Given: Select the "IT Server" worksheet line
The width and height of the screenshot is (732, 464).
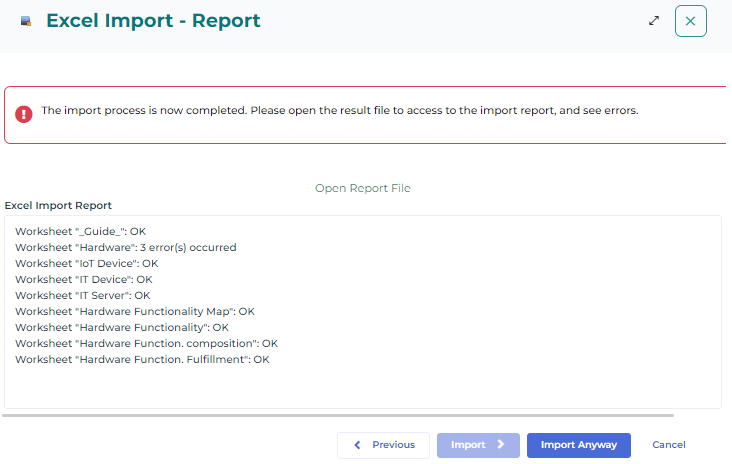Looking at the screenshot, I should pyautogui.click(x=83, y=295).
